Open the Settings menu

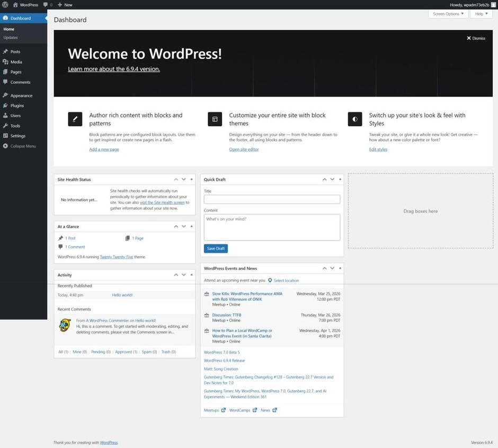[x=23, y=136]
